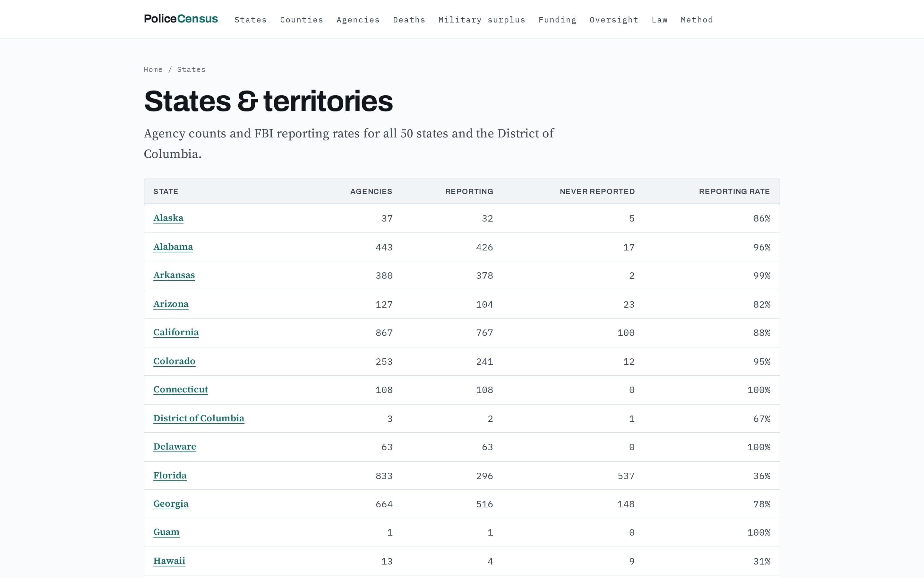This screenshot has height=578, width=924.
Task: Click Arizona's reporting count 104
Action: 484,305
